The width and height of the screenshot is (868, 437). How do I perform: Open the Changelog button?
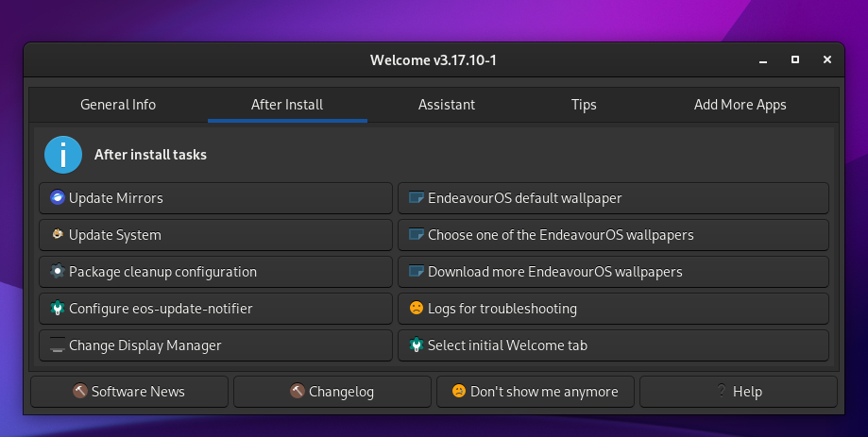tap(332, 392)
